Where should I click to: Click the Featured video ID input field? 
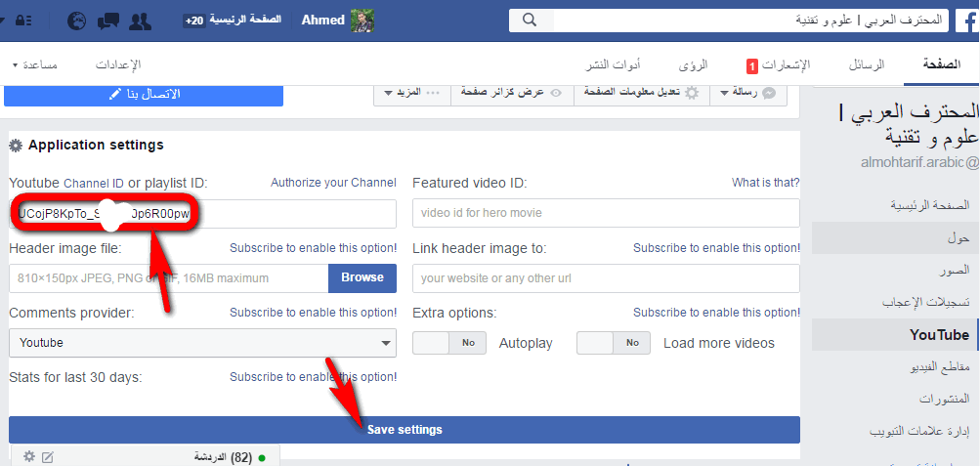(x=606, y=214)
